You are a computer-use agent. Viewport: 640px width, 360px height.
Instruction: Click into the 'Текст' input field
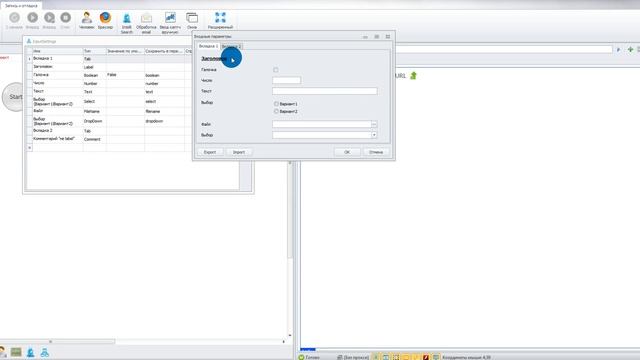[x=325, y=91]
